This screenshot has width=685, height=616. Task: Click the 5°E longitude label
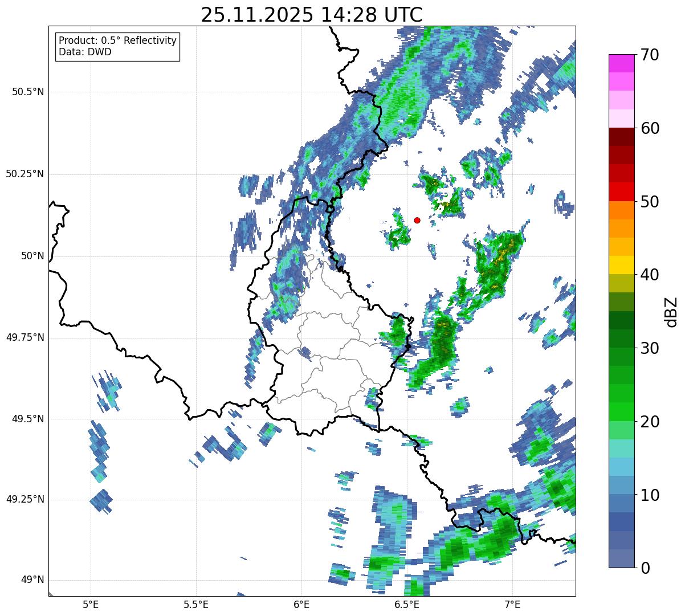(x=91, y=604)
